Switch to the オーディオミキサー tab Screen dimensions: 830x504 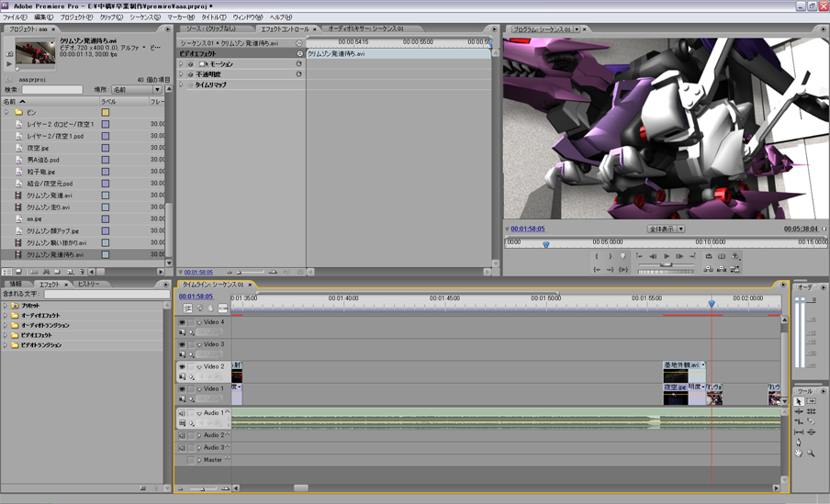365,28
